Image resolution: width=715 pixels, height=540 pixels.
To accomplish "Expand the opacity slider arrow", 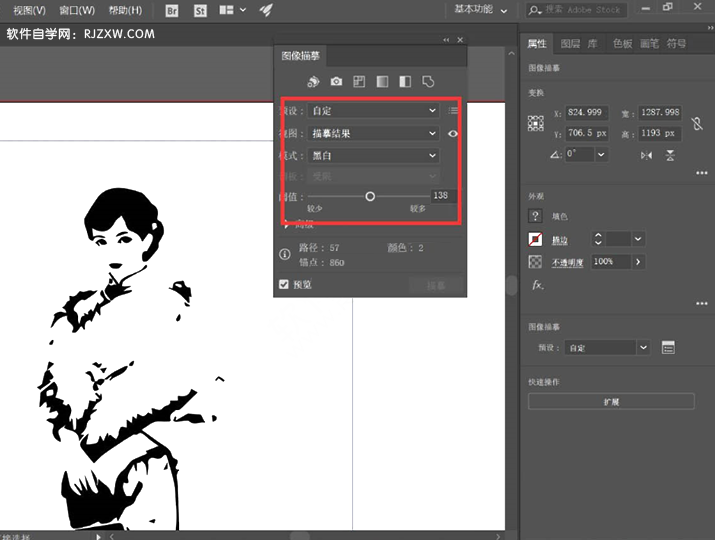I will point(638,262).
